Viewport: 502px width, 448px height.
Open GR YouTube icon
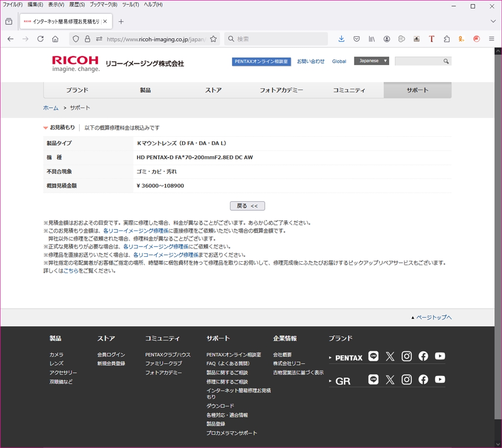[440, 379]
